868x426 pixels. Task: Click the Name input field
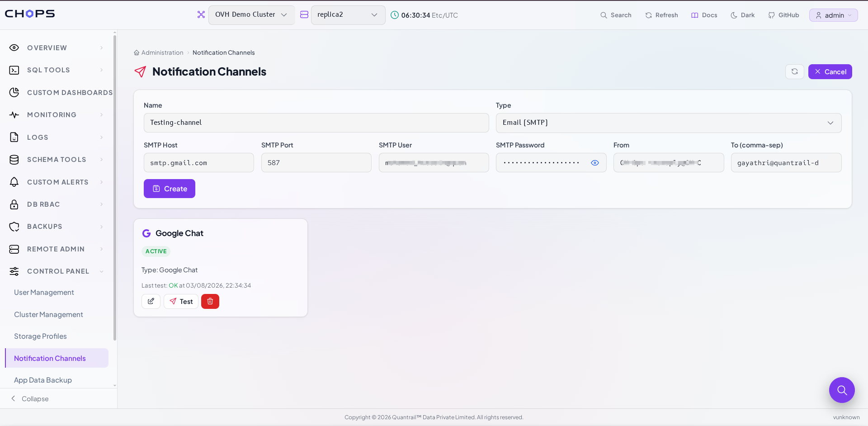point(316,123)
